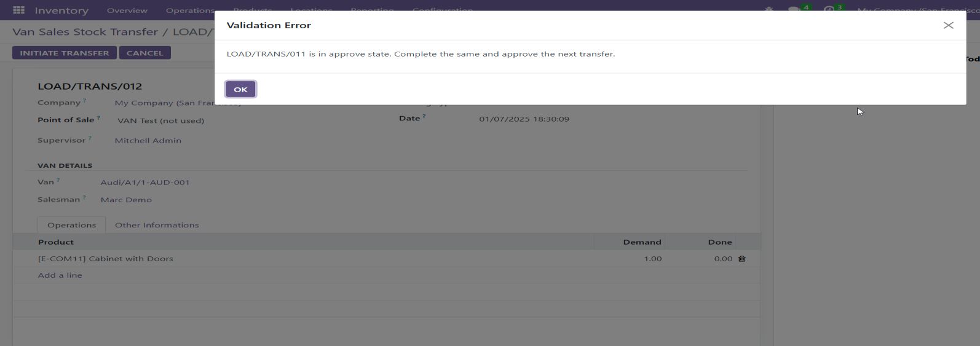980x346 pixels.
Task: Open the activities clock icon
Action: (829, 10)
